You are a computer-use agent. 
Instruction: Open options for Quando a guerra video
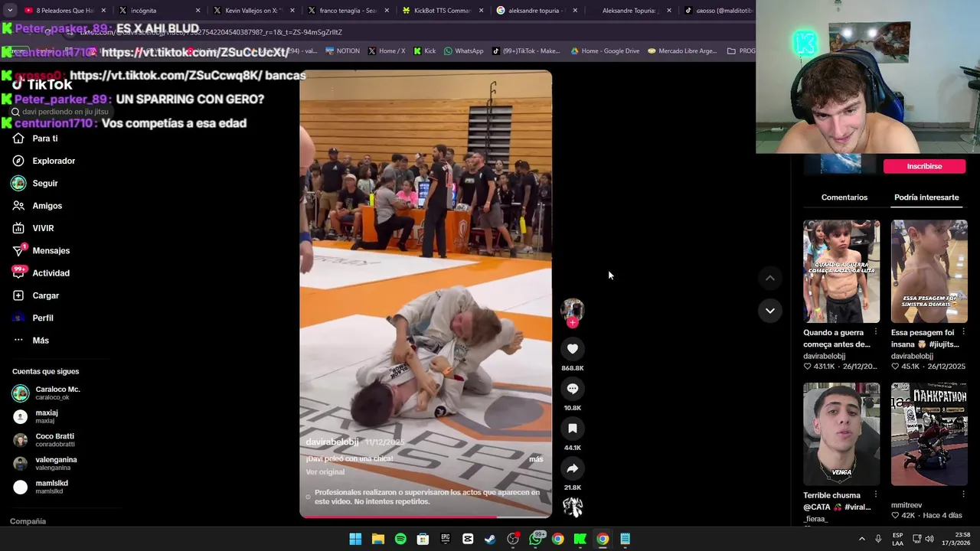click(875, 332)
